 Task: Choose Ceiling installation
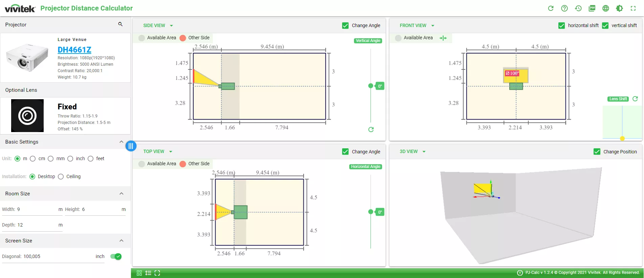(x=61, y=176)
